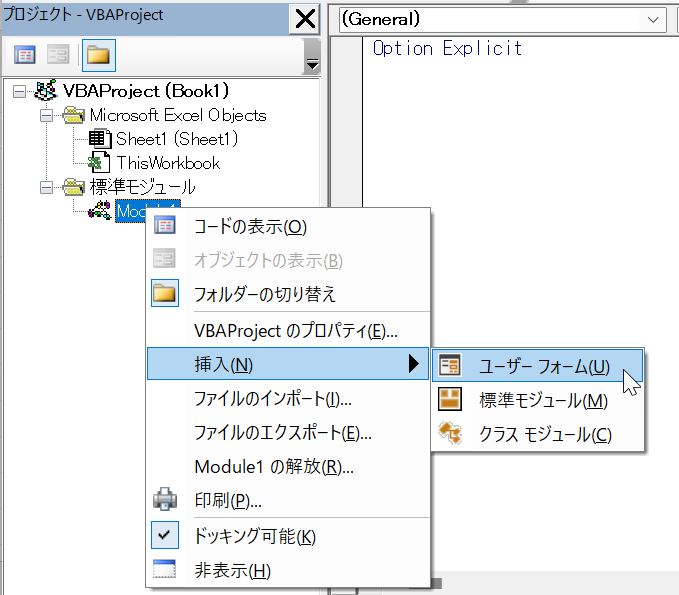
Task: Select 標準モジュール tree label
Action: pos(142,187)
